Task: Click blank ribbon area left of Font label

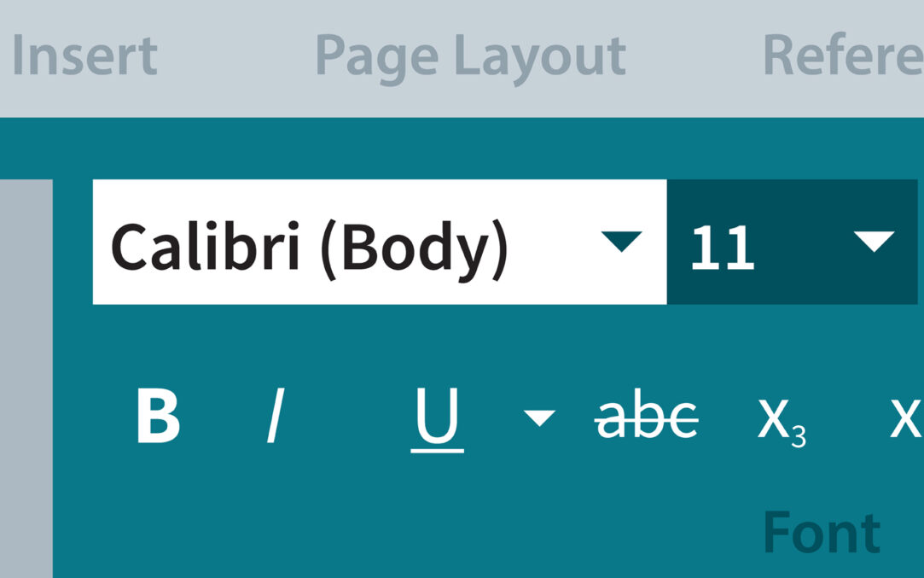Action: 427,529
